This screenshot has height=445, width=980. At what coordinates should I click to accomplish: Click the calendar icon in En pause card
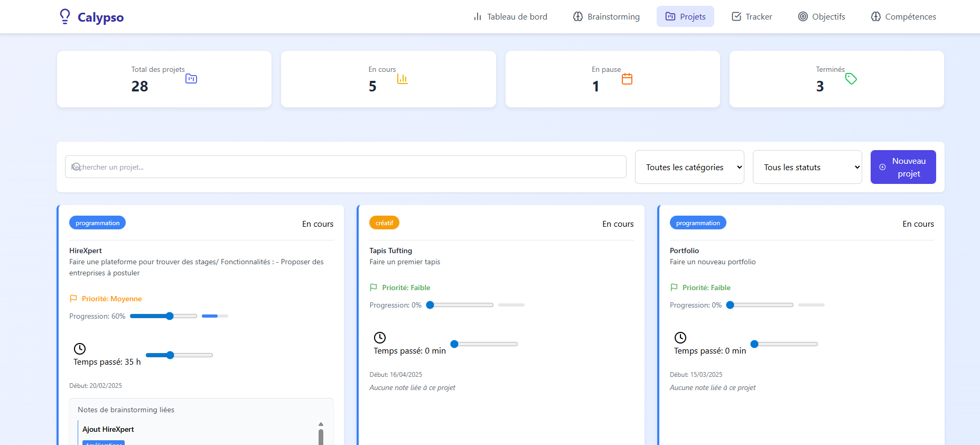627,79
